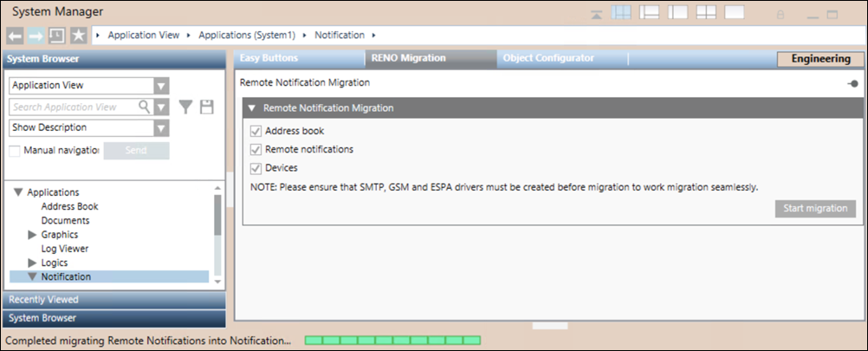Screen dimensions: 868x351
Task: Open the Application View dropdown
Action: click(x=160, y=86)
